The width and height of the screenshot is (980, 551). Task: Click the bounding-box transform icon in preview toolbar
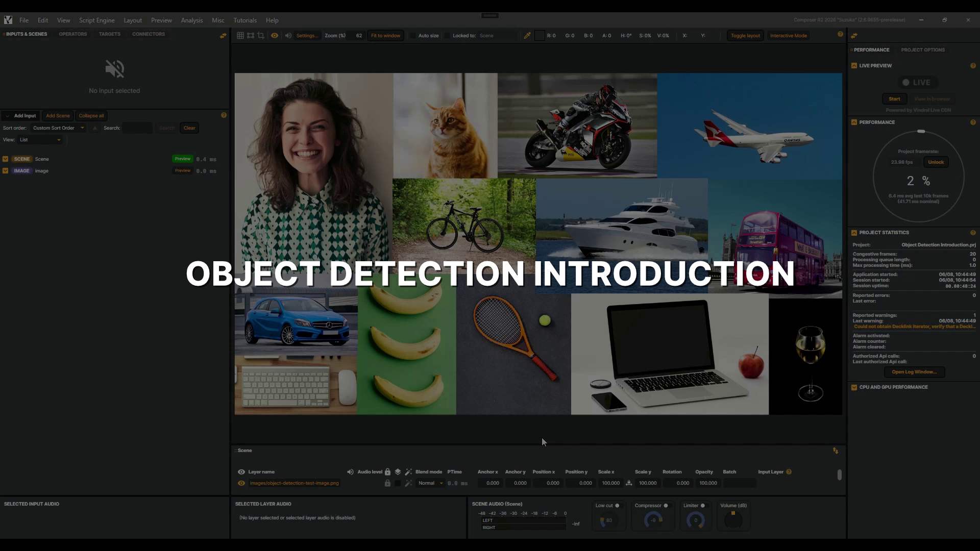[251, 36]
